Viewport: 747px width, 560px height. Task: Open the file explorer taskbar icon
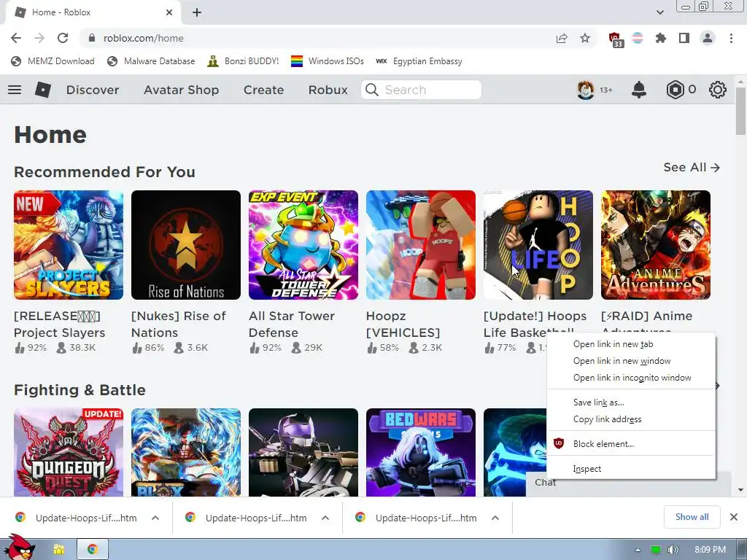[x=59, y=550]
